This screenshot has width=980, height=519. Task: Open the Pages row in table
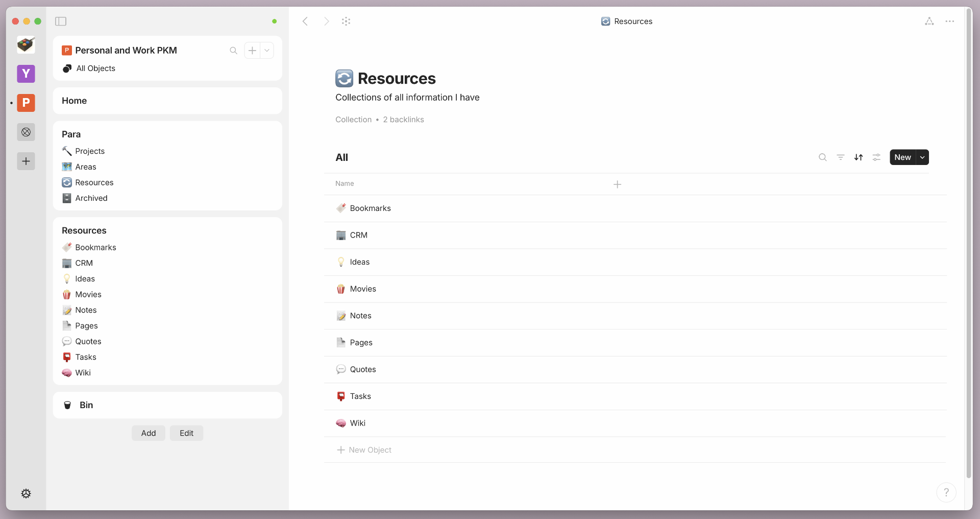point(635,343)
